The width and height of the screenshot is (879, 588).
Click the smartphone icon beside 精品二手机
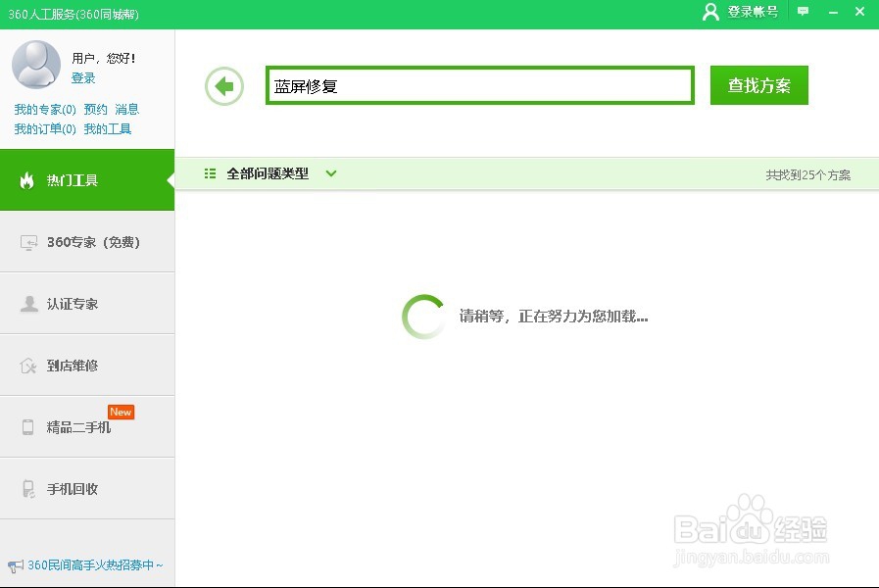click(x=29, y=425)
